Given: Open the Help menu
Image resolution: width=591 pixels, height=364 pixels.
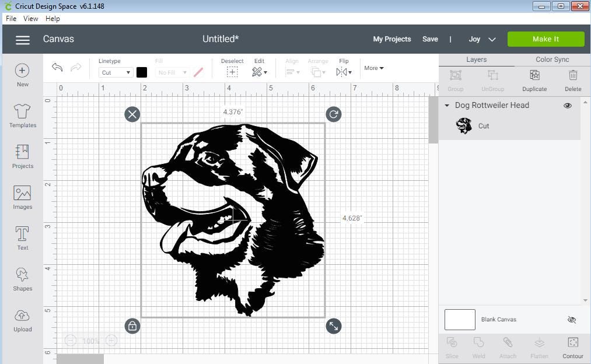Looking at the screenshot, I should [x=53, y=19].
